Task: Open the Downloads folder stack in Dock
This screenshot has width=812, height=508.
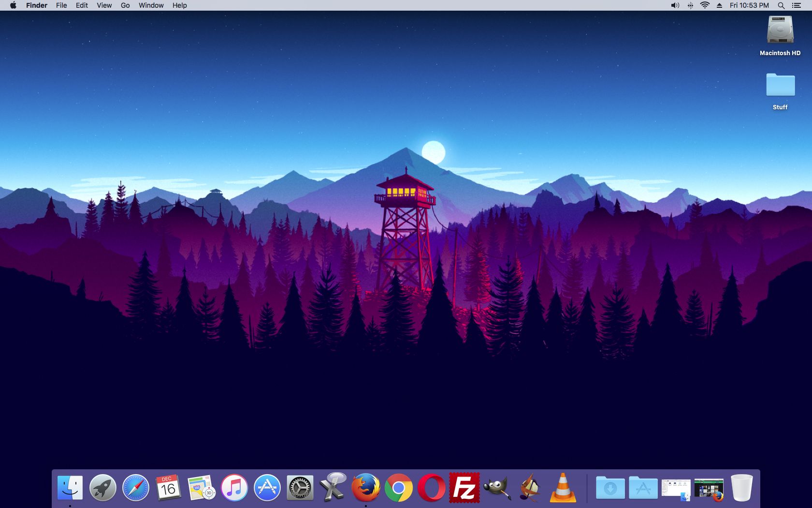Action: [610, 487]
